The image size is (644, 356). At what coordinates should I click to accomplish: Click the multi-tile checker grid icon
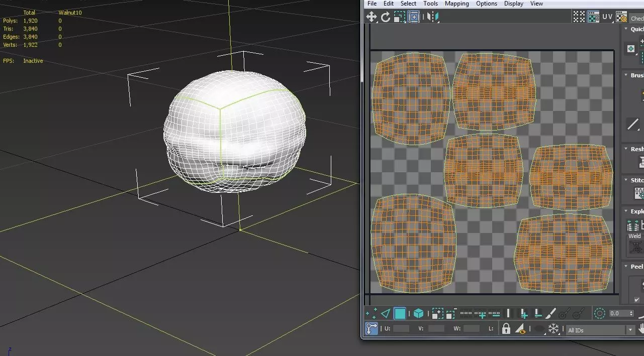pos(579,17)
